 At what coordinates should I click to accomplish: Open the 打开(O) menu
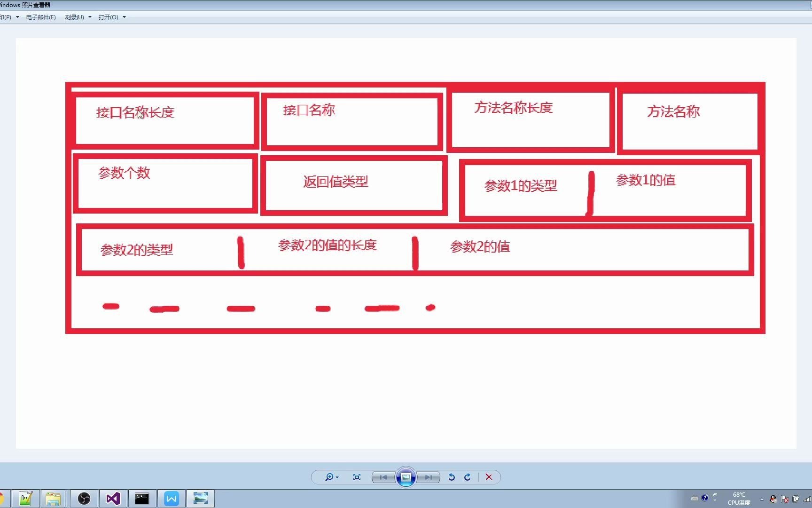(x=108, y=17)
